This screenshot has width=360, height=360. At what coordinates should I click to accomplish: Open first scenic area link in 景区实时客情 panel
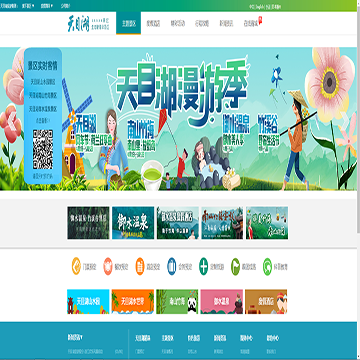43,82
